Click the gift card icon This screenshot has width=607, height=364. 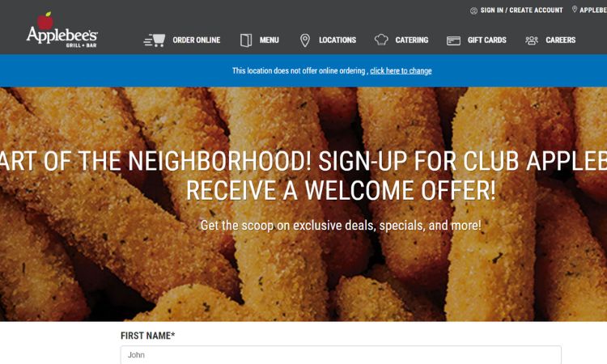[x=453, y=40]
